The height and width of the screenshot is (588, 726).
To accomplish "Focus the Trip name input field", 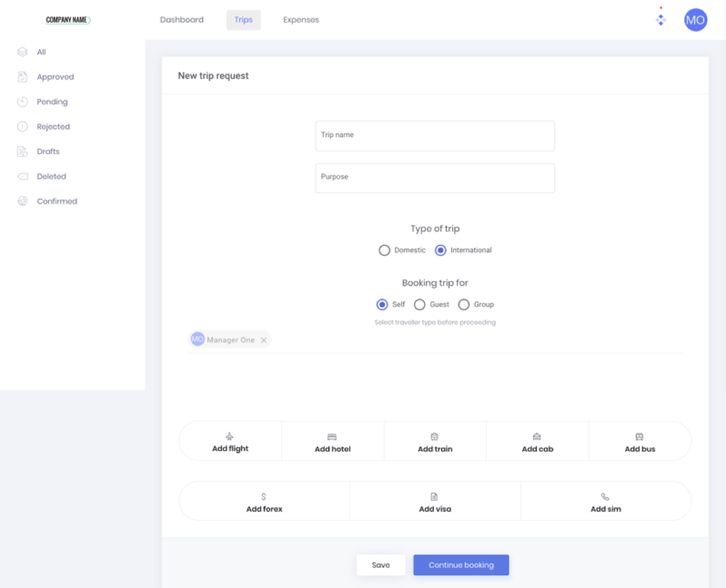I will pyautogui.click(x=435, y=136).
